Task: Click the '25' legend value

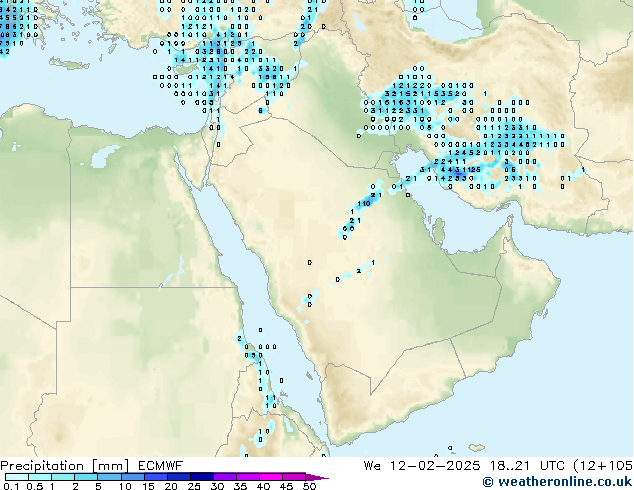Action: click(x=194, y=486)
